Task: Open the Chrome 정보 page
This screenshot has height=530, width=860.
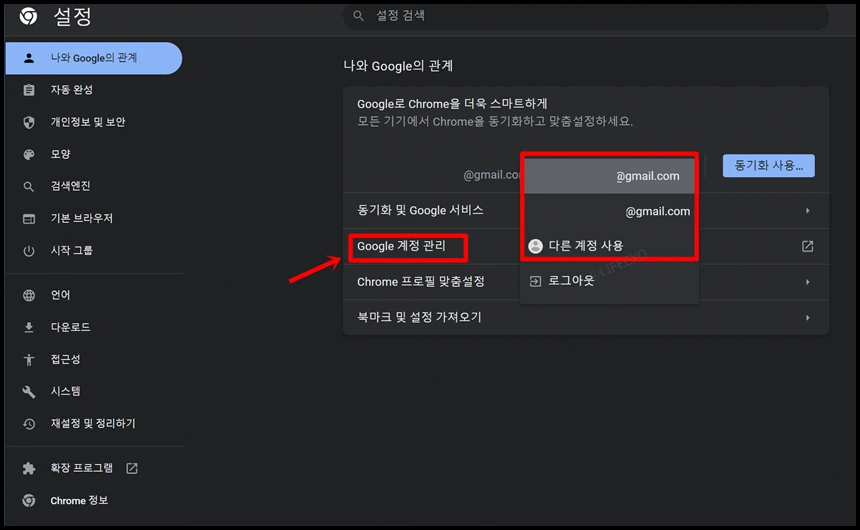Action: pos(93,500)
